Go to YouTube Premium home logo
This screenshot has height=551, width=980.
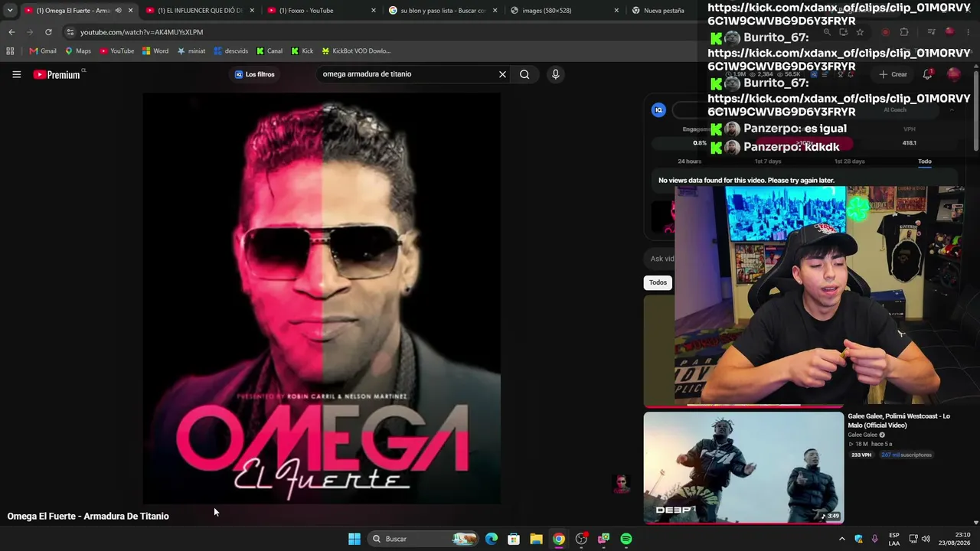click(x=57, y=74)
